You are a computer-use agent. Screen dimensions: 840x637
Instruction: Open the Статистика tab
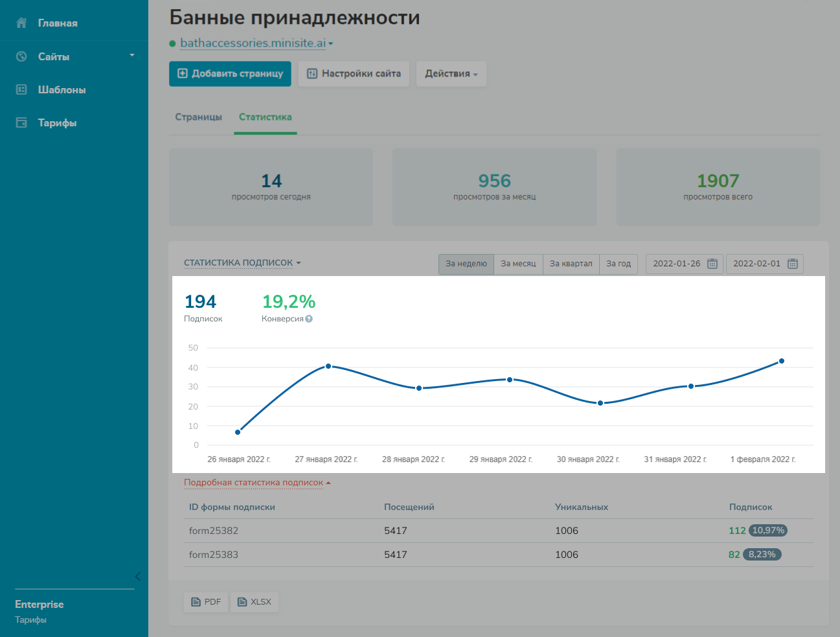(x=265, y=117)
